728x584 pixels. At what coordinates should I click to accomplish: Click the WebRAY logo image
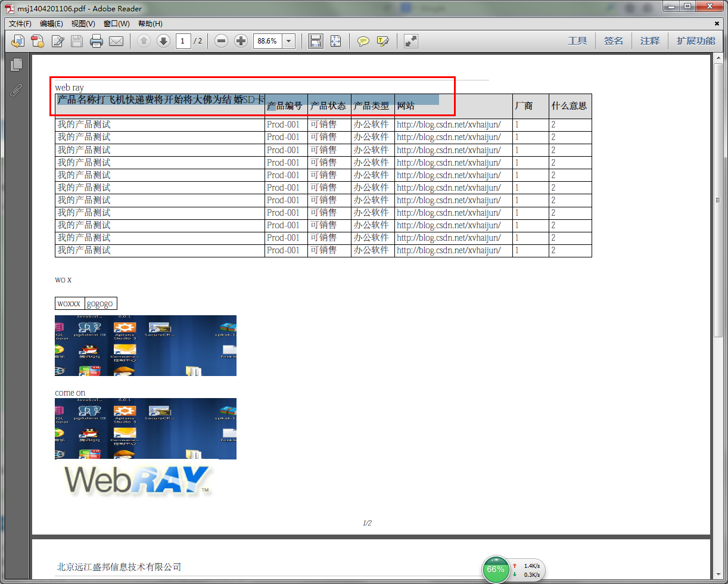(137, 480)
